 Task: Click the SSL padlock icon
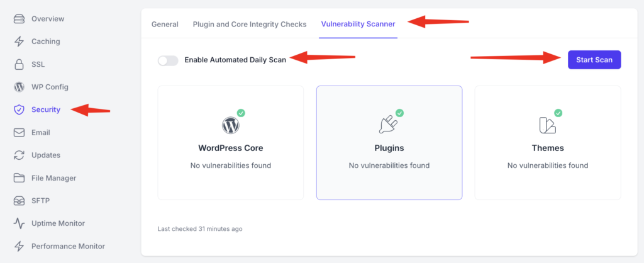tap(19, 64)
